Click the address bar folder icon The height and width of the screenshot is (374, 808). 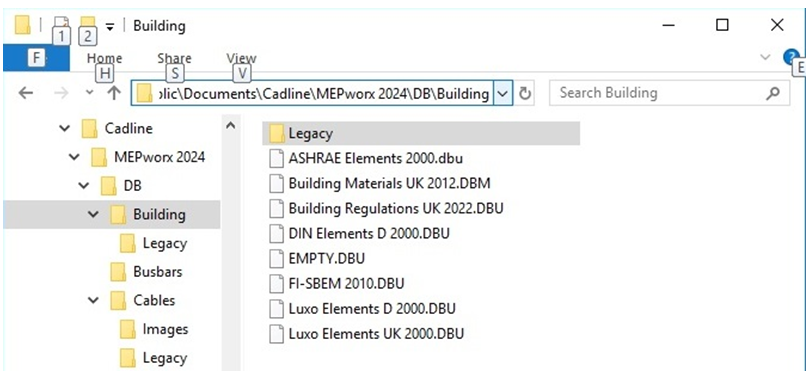(x=144, y=93)
